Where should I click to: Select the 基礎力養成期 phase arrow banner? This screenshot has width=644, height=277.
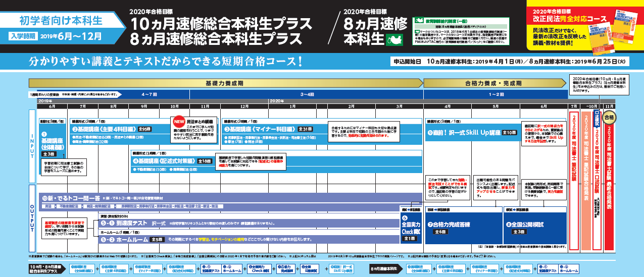[225, 82]
